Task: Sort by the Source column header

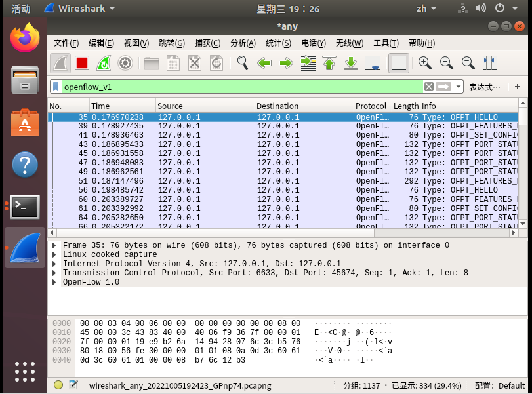Action: click(205, 106)
